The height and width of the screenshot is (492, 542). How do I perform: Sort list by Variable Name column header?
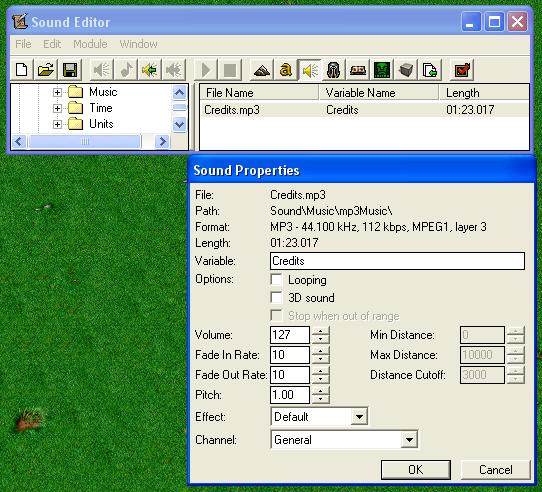(x=379, y=93)
